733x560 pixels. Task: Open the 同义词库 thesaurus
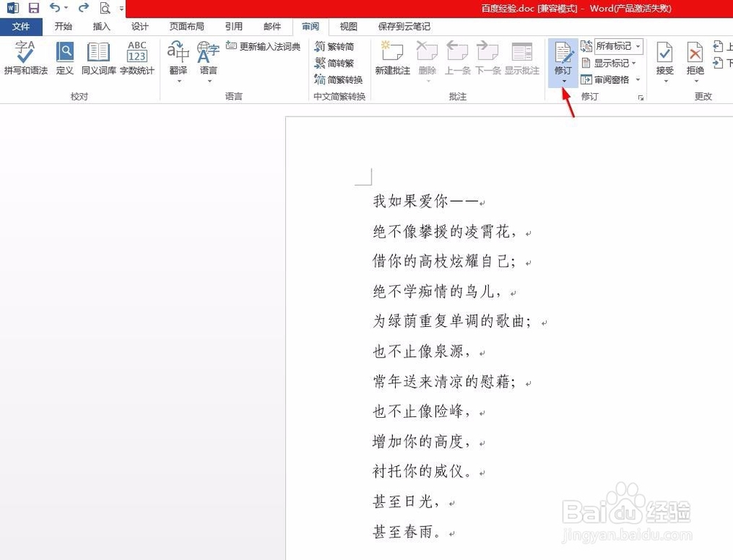[98, 58]
